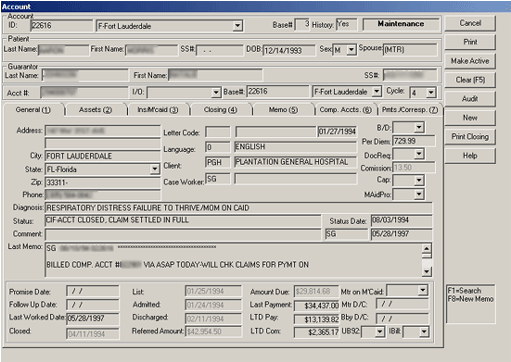Click the Status Date field 08/03/1994
Screen dimensions: 511x362
coord(401,220)
